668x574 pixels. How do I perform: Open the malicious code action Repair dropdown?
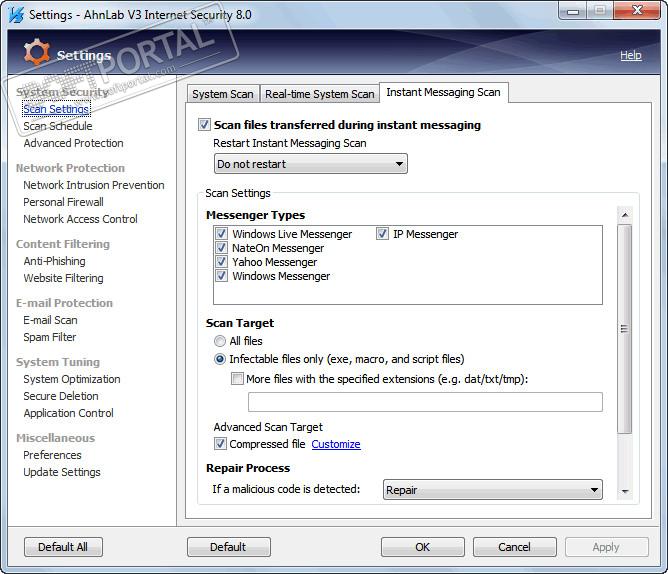492,490
